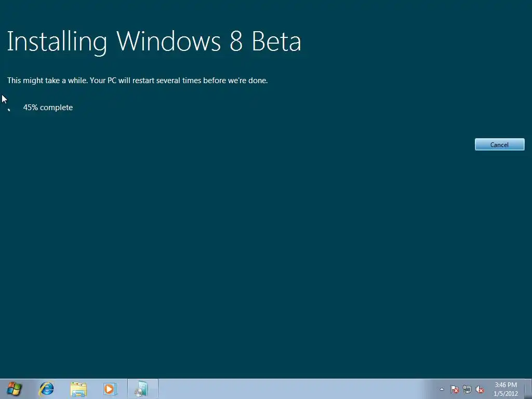The image size is (532, 399).
Task: Open Windows Explorer folder icon
Action: point(78,389)
